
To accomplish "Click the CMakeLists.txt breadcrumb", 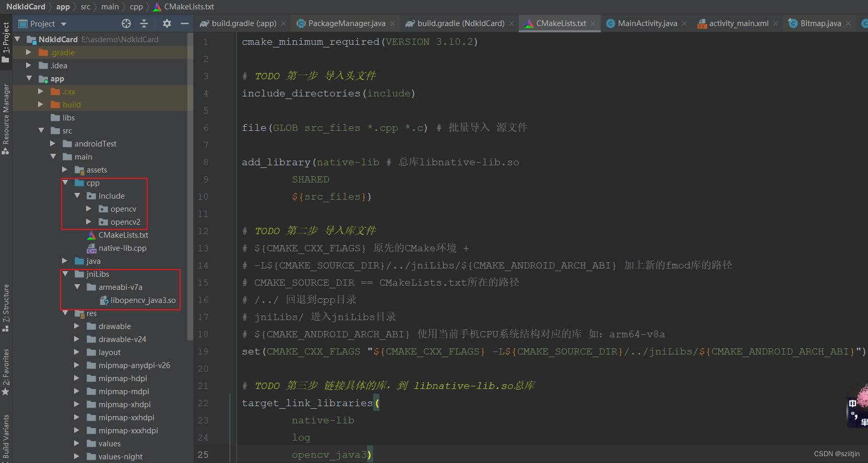I will tap(184, 6).
